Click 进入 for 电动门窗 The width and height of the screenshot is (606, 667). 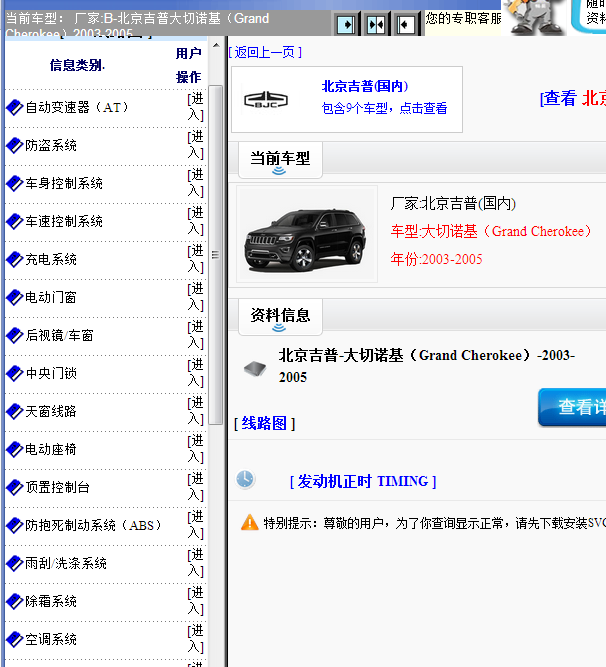pos(196,297)
